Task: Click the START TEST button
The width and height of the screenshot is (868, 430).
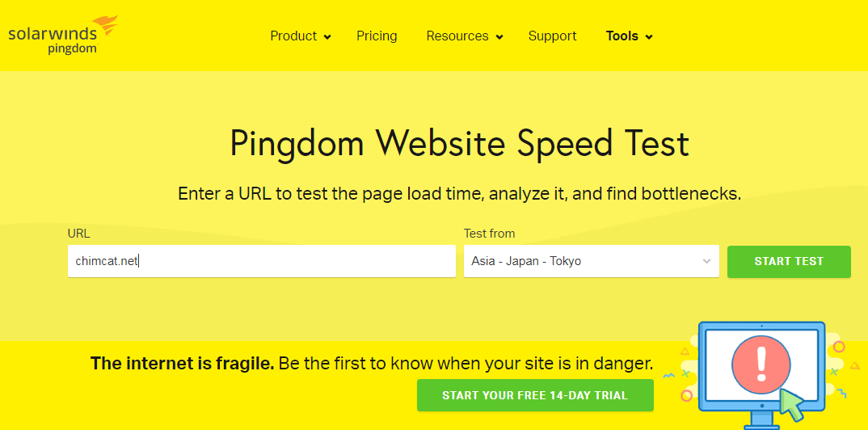Action: click(789, 261)
